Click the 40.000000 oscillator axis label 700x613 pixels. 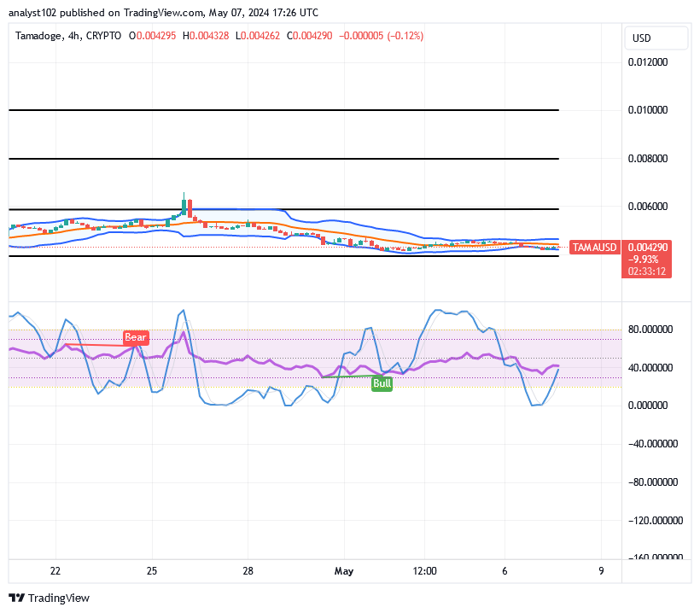(x=650, y=367)
